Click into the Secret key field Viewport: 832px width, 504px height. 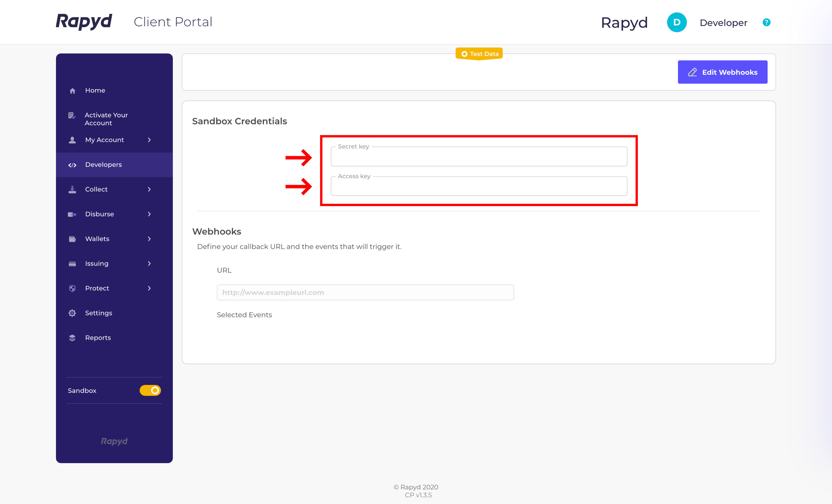479,157
